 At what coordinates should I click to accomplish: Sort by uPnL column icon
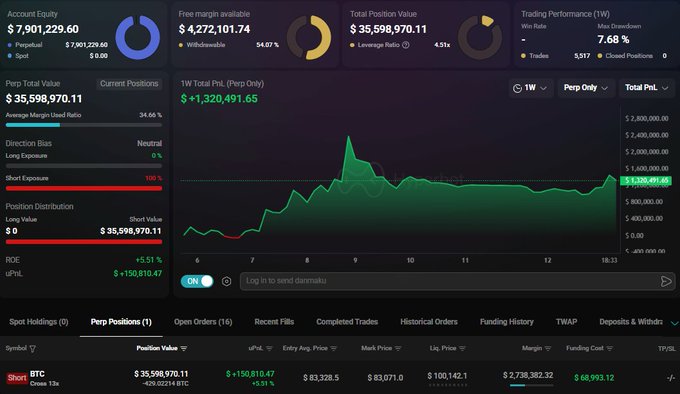coord(269,348)
